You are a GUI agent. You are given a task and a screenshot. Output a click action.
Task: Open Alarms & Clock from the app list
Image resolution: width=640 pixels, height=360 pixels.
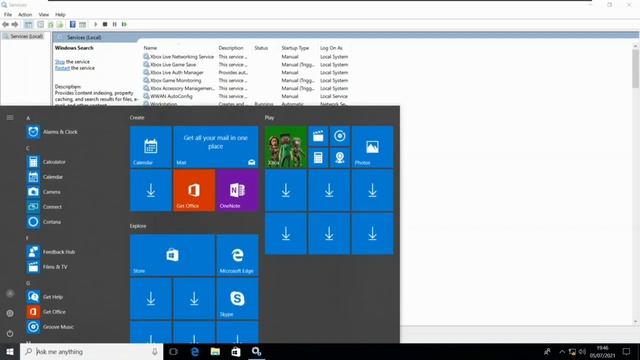52,132
